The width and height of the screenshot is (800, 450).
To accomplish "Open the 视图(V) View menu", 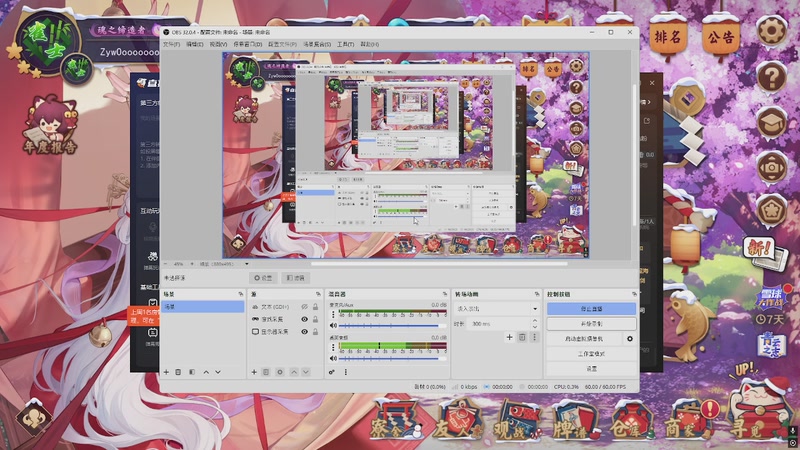I will [218, 44].
